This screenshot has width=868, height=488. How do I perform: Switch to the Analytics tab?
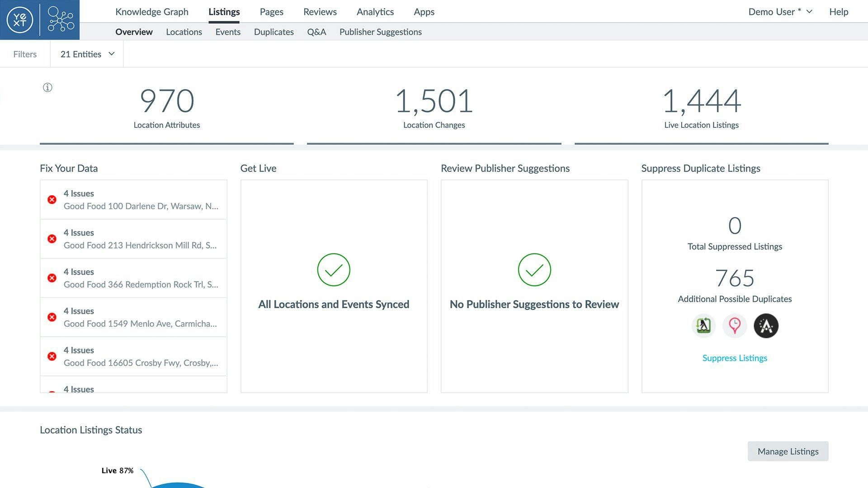tap(375, 12)
